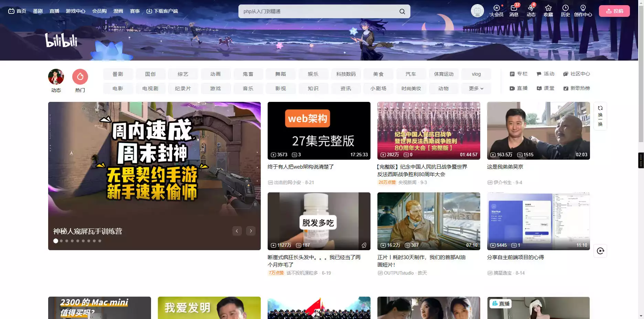The height and width of the screenshot is (319, 644).
Task: Select the 国创 category button
Action: (150, 74)
